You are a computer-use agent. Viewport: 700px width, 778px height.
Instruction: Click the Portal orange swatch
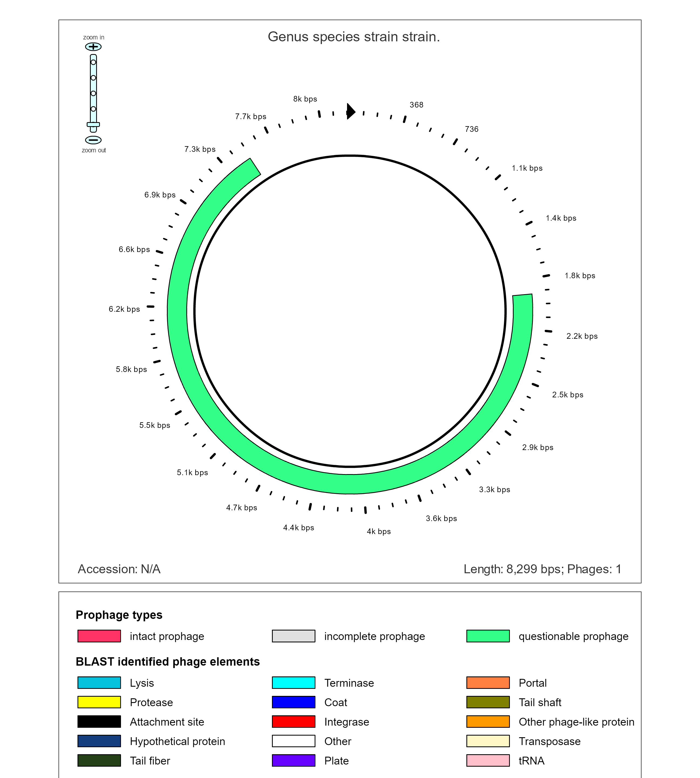click(488, 683)
